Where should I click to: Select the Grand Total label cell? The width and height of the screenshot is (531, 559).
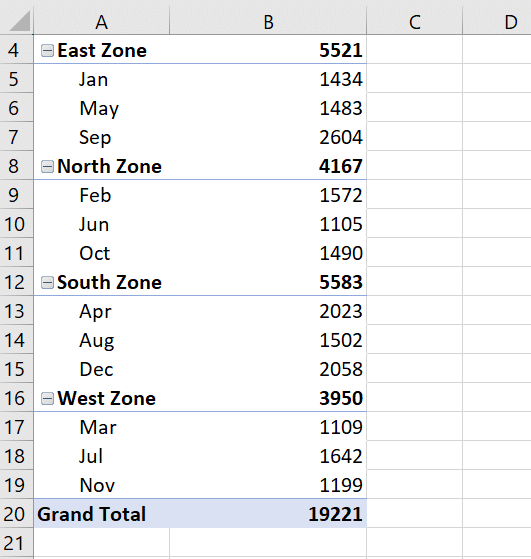click(102, 514)
